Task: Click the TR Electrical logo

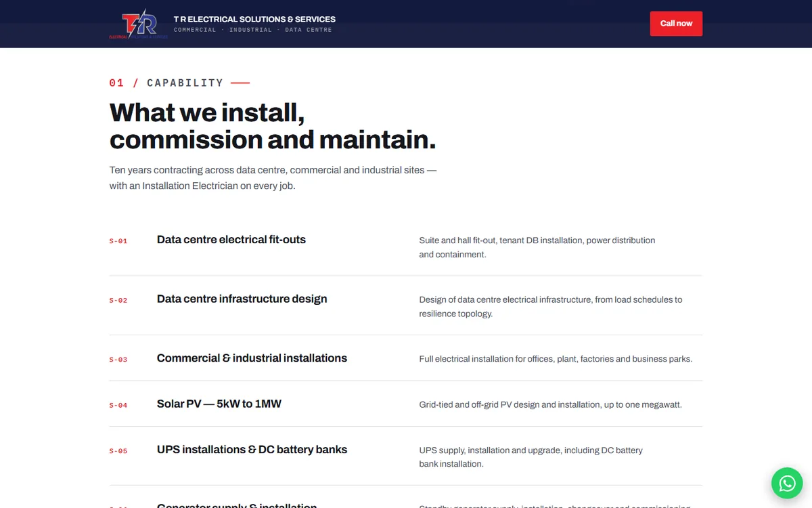Action: click(139, 24)
